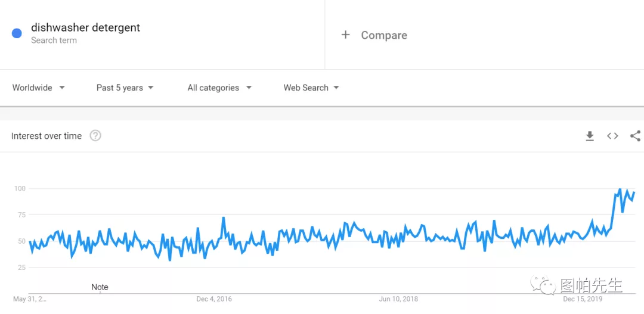Click the peak at 100 on chart
The height and width of the screenshot is (314, 644).
click(620, 189)
